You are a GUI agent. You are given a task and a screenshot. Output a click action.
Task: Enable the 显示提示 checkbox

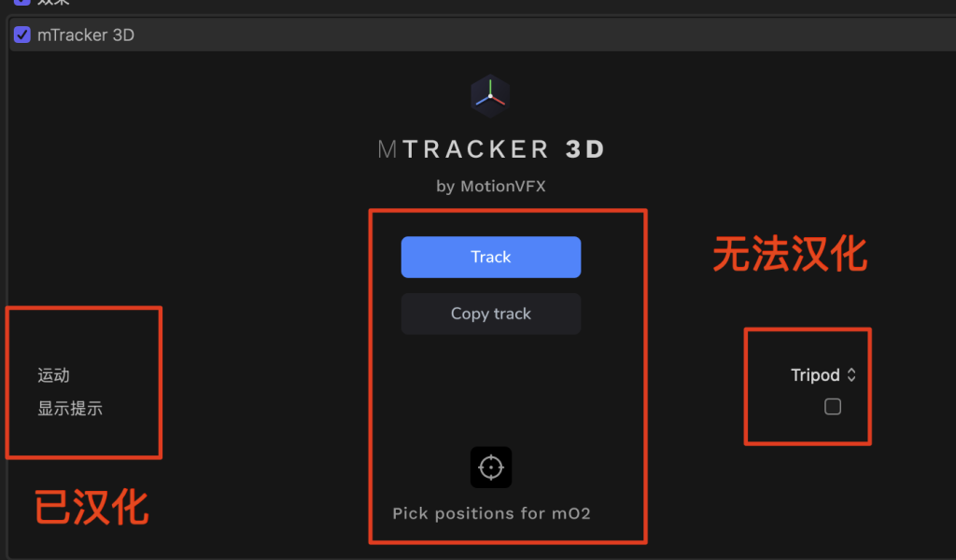[832, 406]
